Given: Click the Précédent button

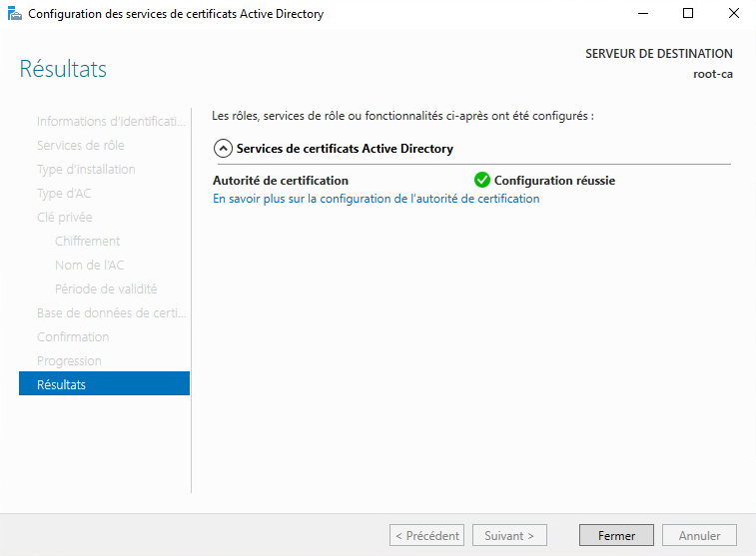Looking at the screenshot, I should pos(426,535).
